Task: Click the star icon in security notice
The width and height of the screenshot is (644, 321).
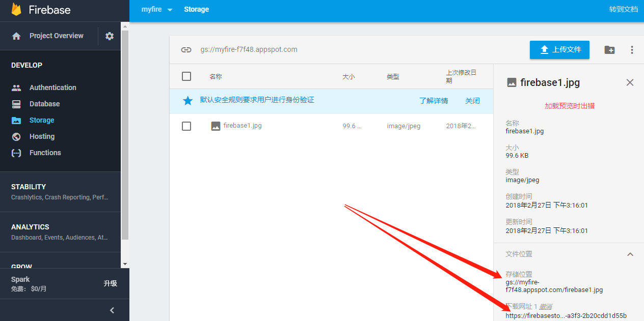Action: [188, 101]
